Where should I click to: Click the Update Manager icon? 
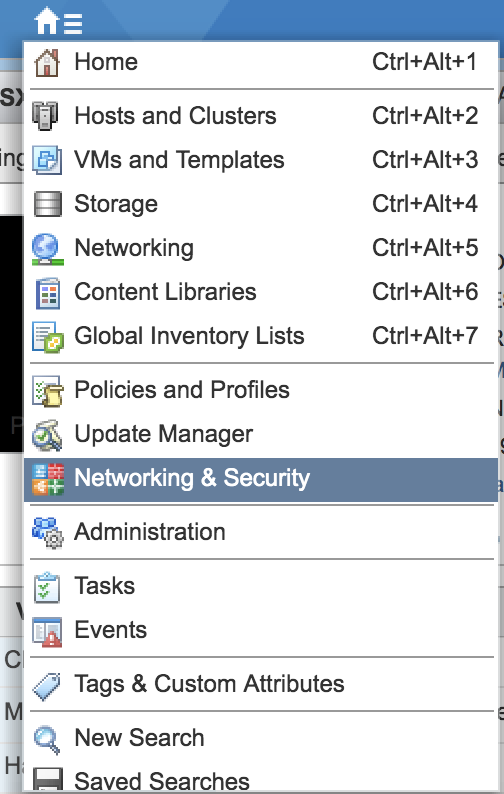click(47, 435)
